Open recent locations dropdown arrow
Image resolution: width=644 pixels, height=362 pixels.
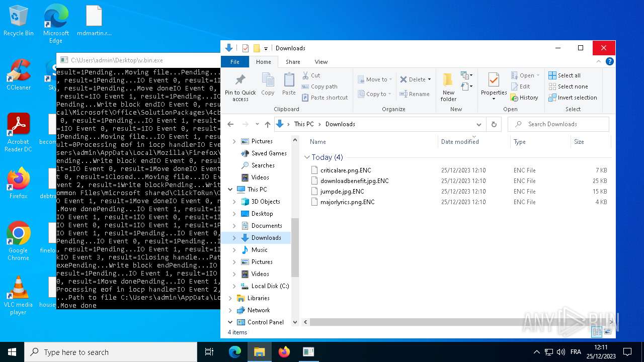click(257, 124)
